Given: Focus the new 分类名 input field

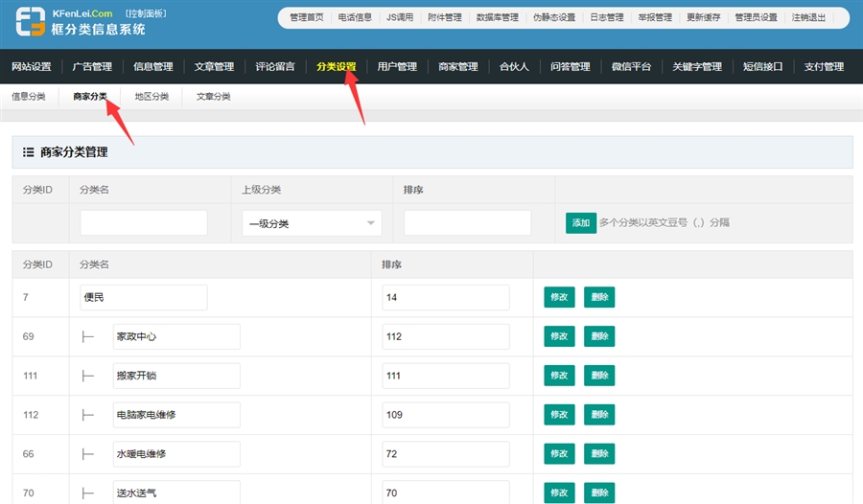Looking at the screenshot, I should tap(144, 223).
